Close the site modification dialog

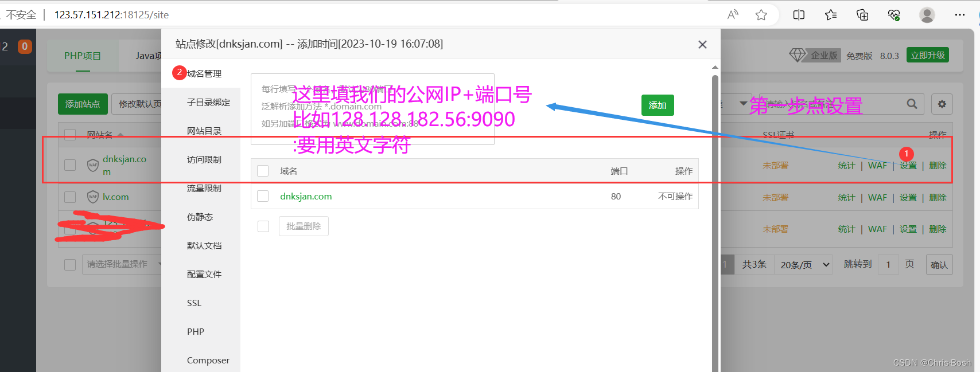702,44
